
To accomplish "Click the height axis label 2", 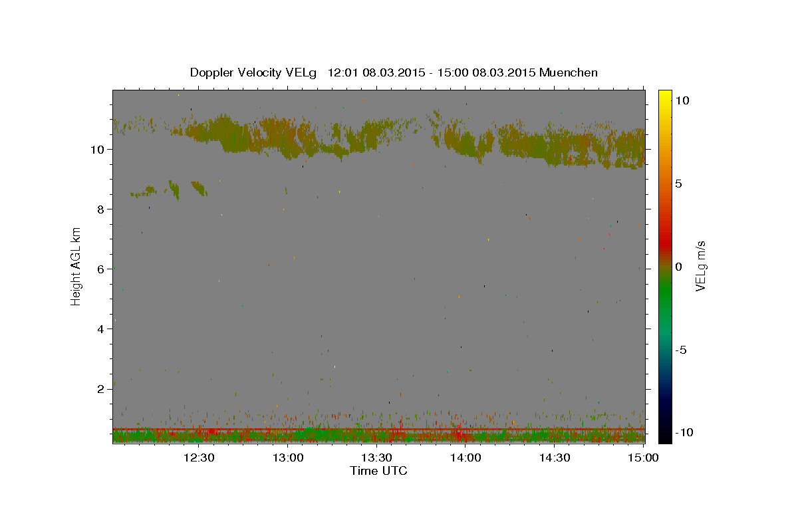I will pyautogui.click(x=102, y=388).
